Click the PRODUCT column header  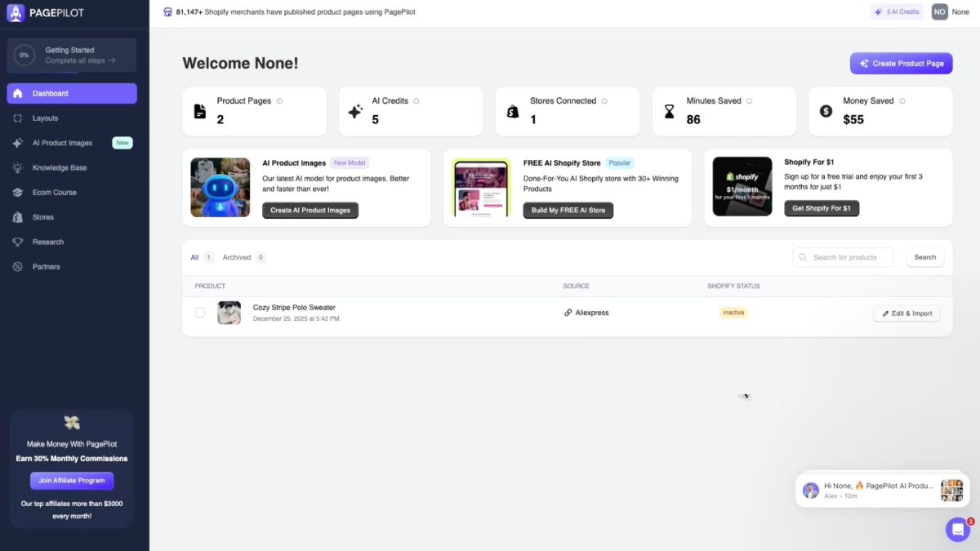pos(210,287)
